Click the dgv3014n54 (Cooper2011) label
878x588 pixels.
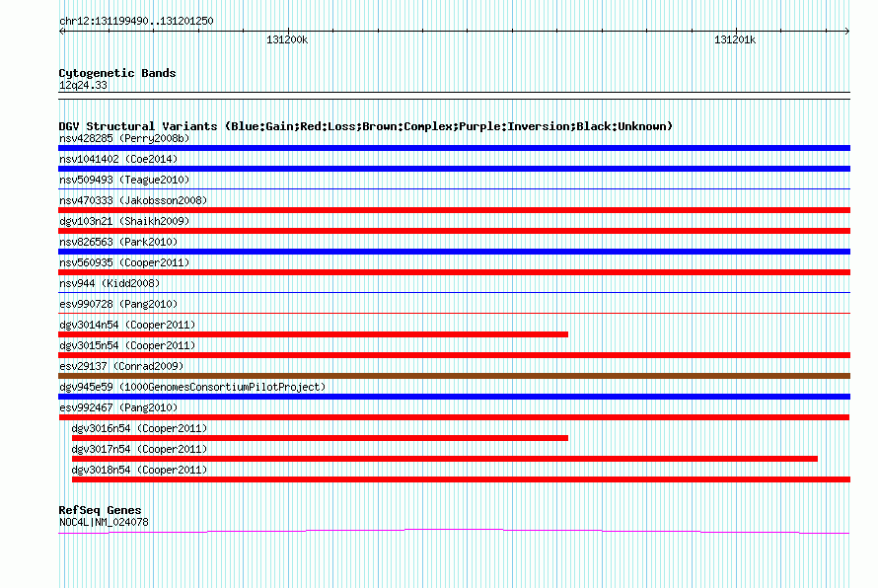(x=127, y=325)
